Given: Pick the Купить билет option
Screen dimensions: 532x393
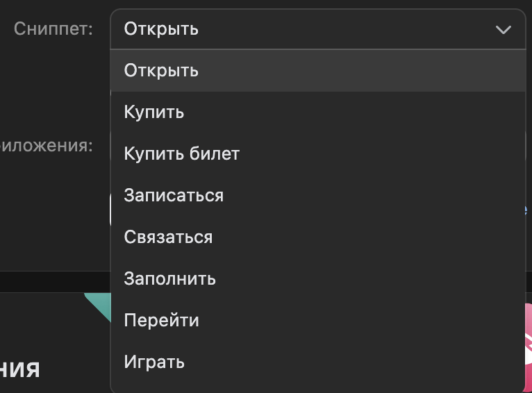Looking at the screenshot, I should pyautogui.click(x=181, y=154).
